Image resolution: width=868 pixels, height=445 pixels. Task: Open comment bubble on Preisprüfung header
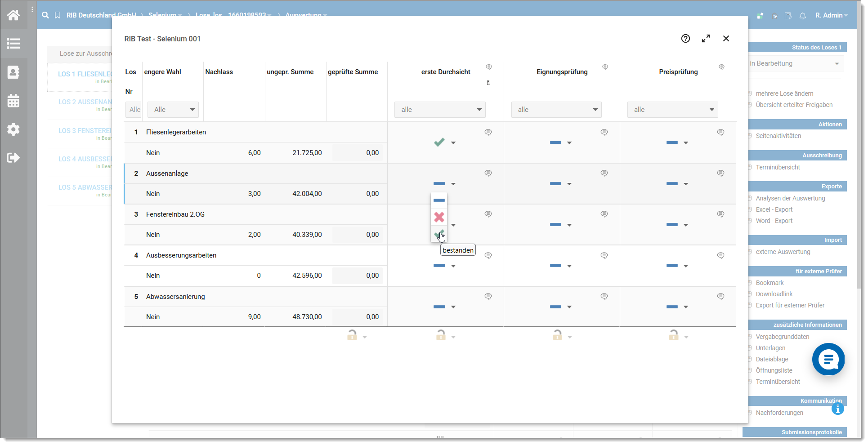(721, 67)
